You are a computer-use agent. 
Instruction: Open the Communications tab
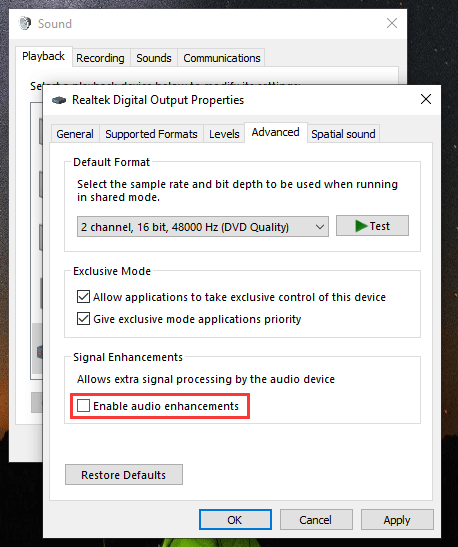pos(222,58)
